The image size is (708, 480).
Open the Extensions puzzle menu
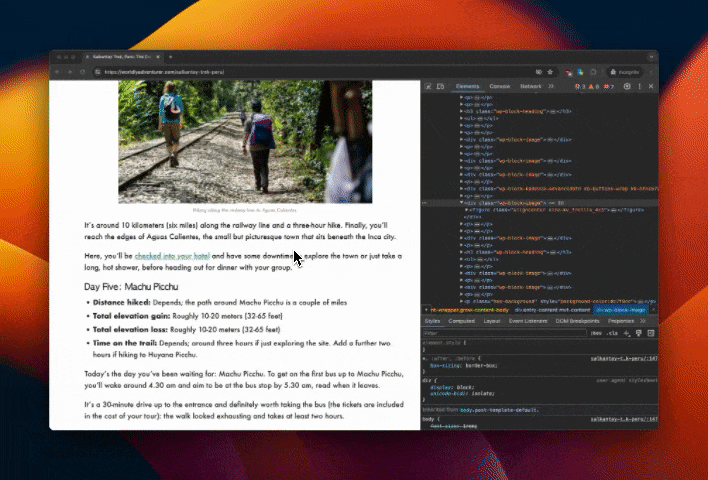[x=593, y=72]
